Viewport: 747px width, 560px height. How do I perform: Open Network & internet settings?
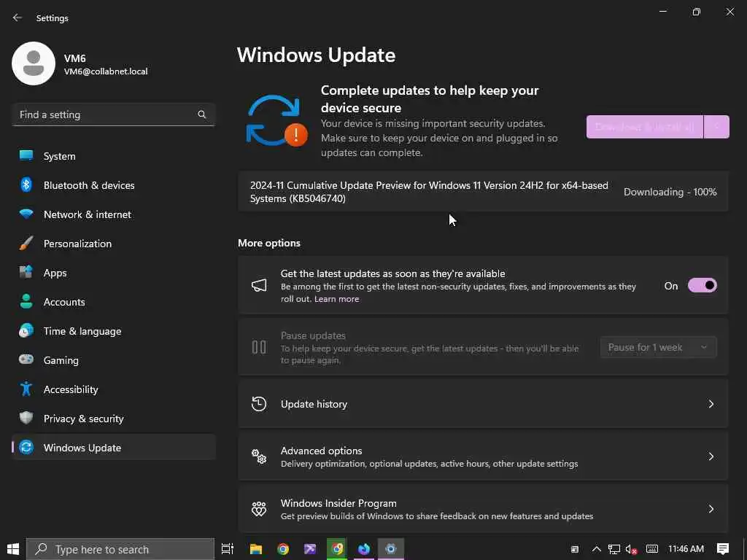coord(113,214)
